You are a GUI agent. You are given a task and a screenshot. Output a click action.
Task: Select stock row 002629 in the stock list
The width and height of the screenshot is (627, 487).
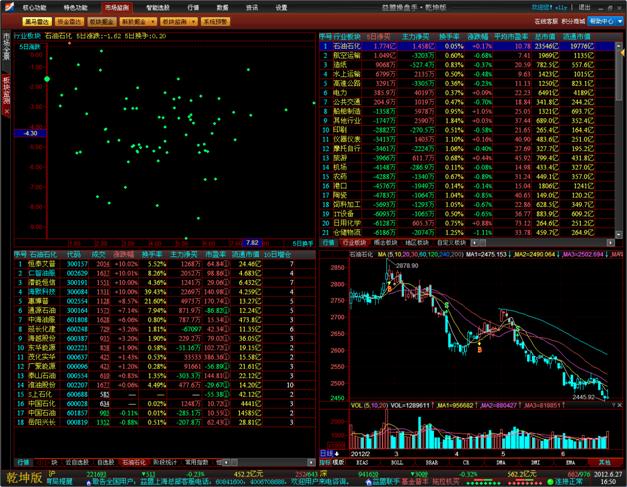click(164, 273)
